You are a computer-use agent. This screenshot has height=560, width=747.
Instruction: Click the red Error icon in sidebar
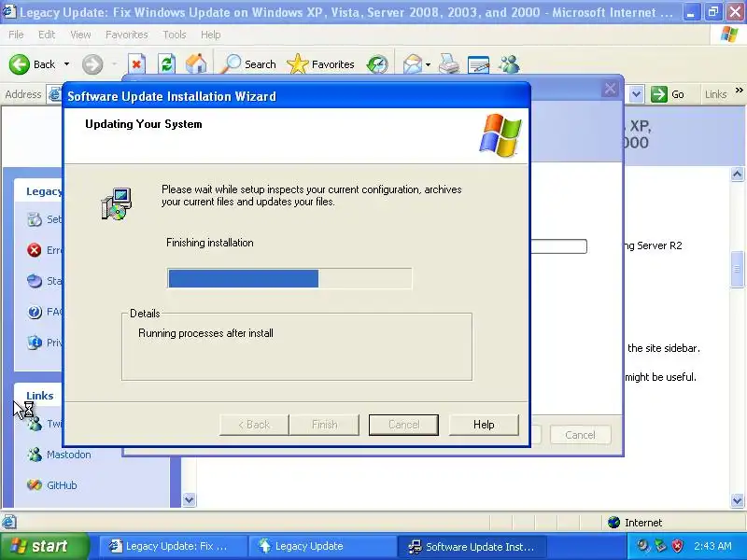35,250
